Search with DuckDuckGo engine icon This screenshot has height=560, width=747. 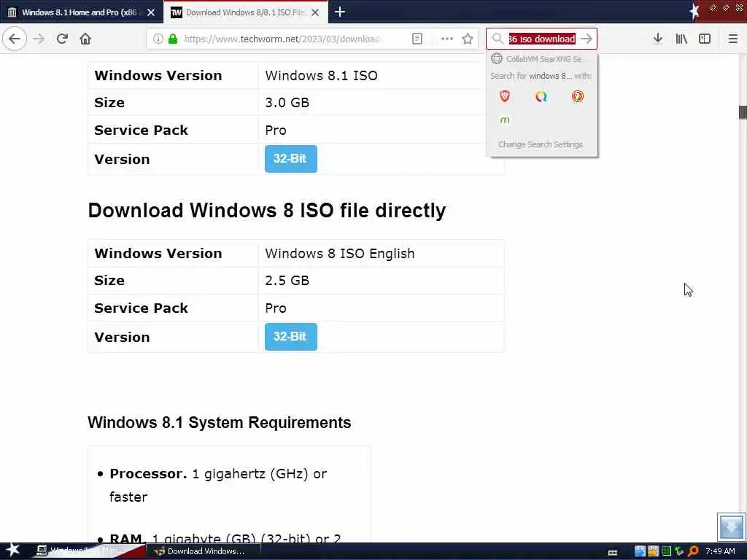coord(578,97)
